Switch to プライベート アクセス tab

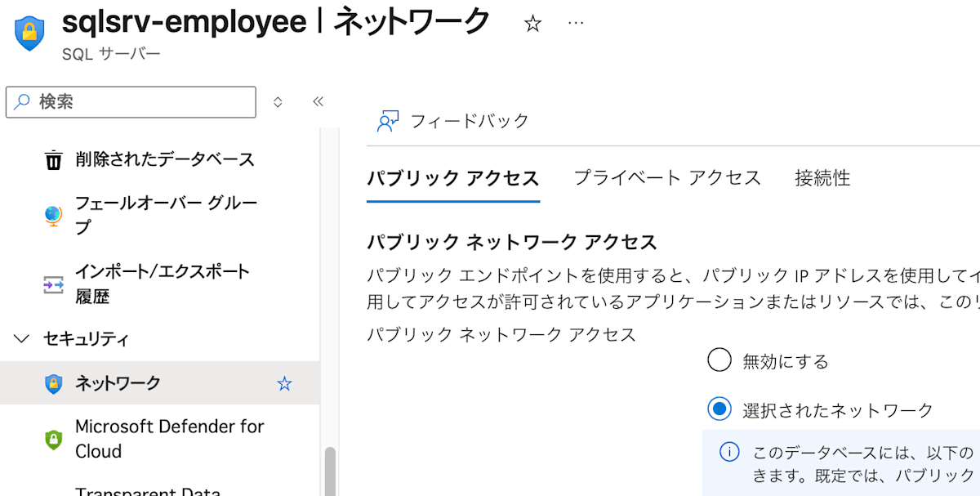coord(667,177)
